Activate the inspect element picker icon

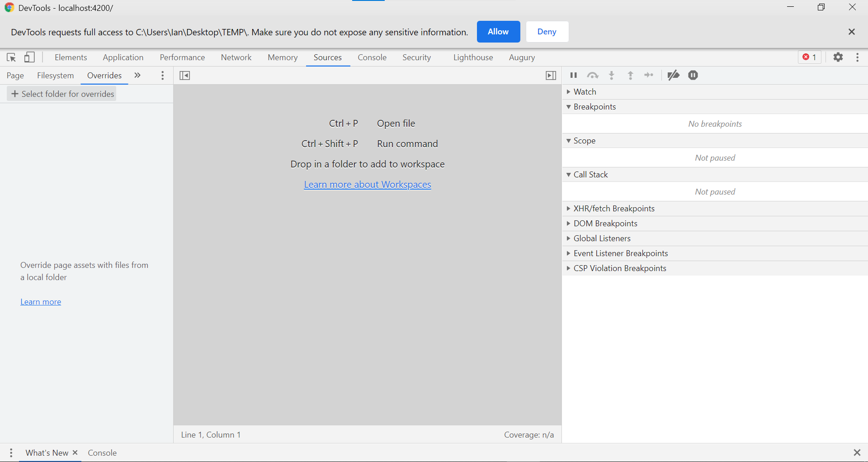click(11, 57)
